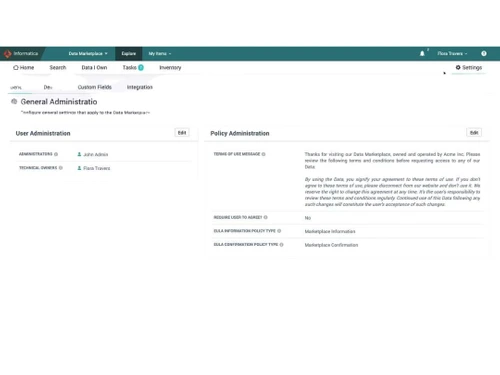Select the first General settings tab
The image size is (500, 375).
(x=16, y=87)
